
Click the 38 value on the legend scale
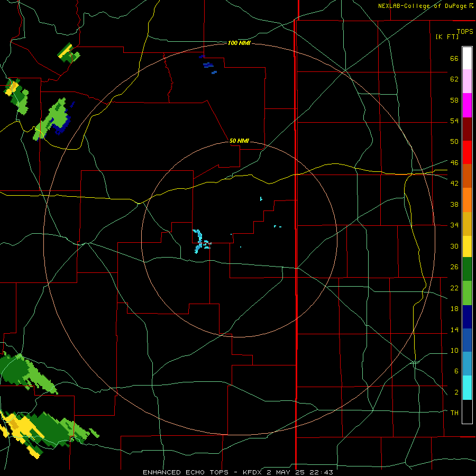point(454,204)
